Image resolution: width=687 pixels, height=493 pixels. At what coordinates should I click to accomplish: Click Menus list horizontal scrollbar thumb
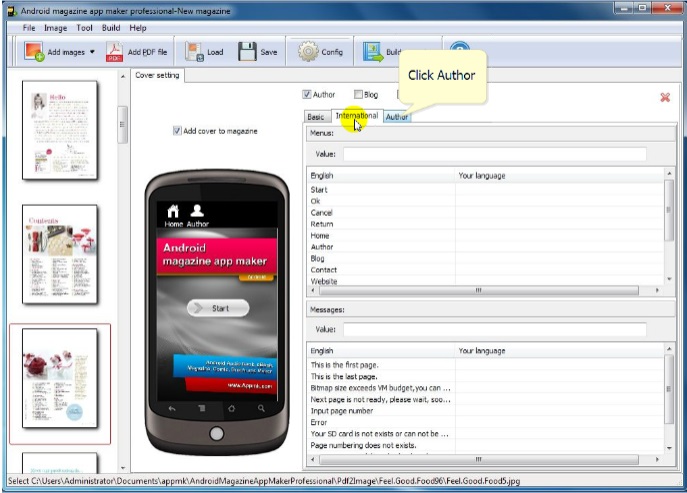click(x=478, y=290)
